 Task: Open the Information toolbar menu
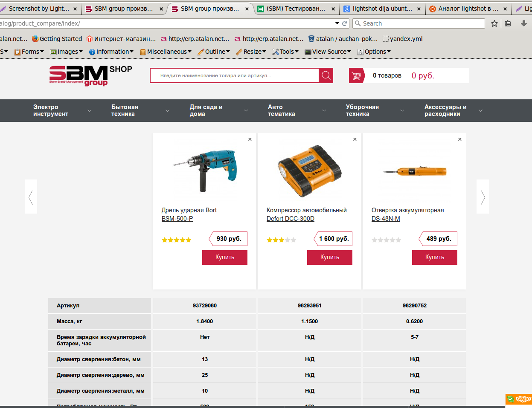click(111, 52)
